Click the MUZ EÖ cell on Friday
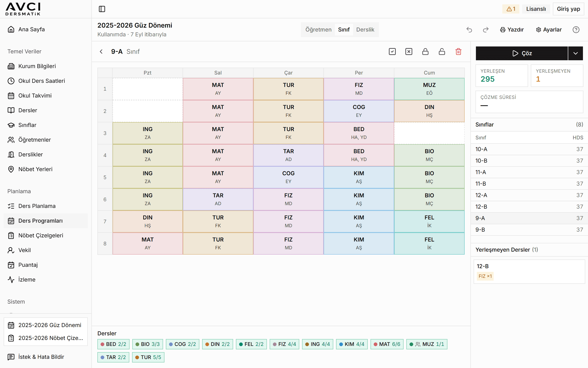The height and width of the screenshot is (368, 588). coord(429,89)
